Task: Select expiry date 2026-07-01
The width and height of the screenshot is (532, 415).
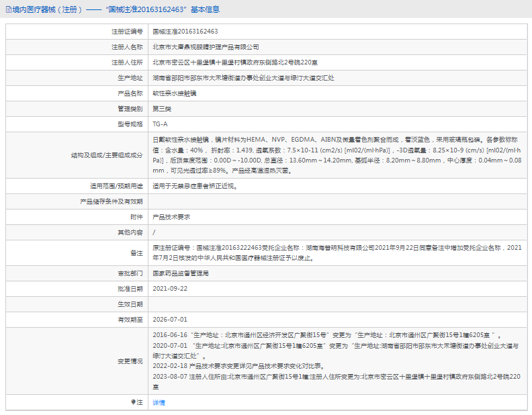Action: click(170, 320)
